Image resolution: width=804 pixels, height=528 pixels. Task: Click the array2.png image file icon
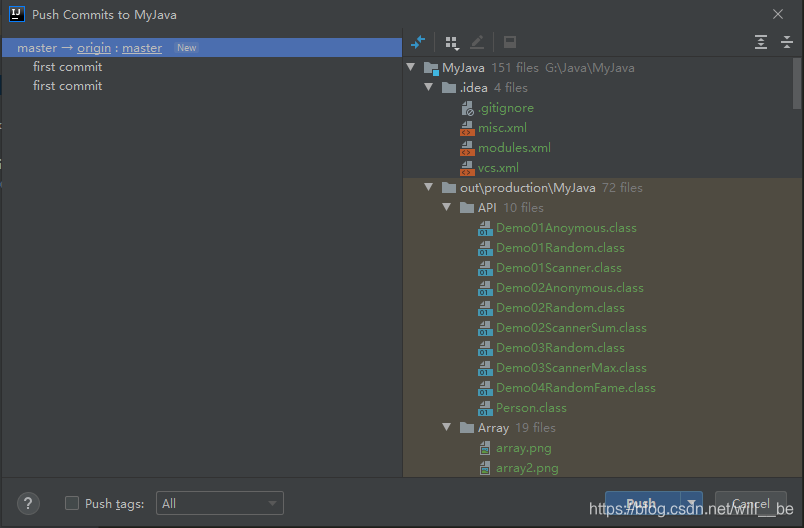485,469
